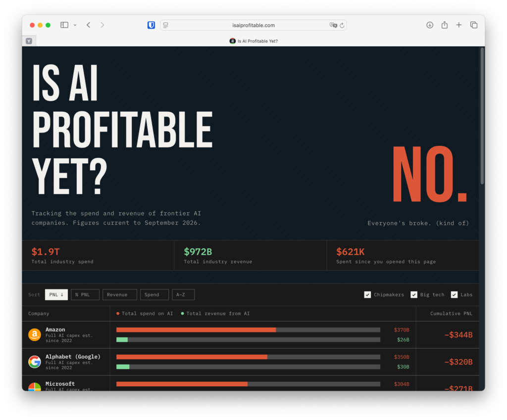This screenshot has width=507, height=420.
Task: Click Amazon's green revenue bar
Action: (x=122, y=339)
